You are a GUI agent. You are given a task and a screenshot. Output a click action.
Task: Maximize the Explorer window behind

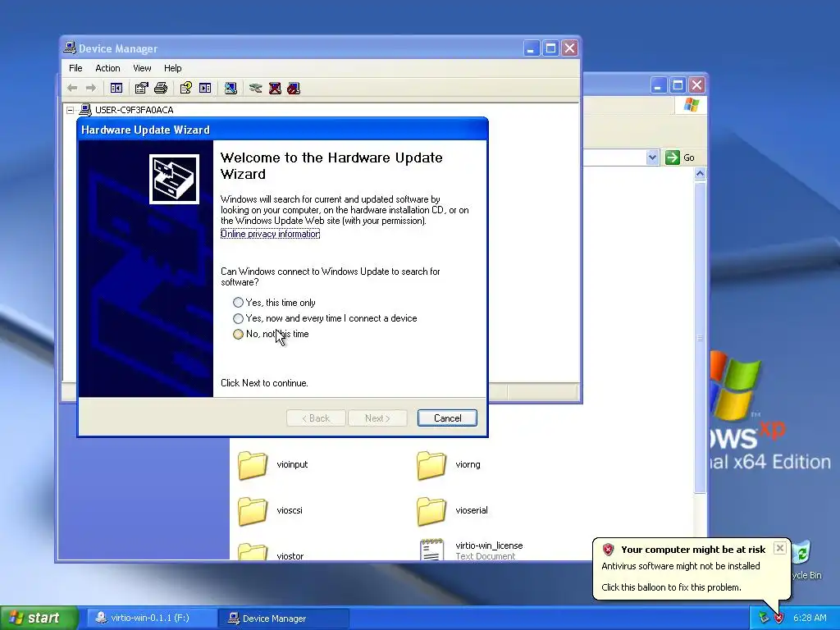(x=678, y=85)
